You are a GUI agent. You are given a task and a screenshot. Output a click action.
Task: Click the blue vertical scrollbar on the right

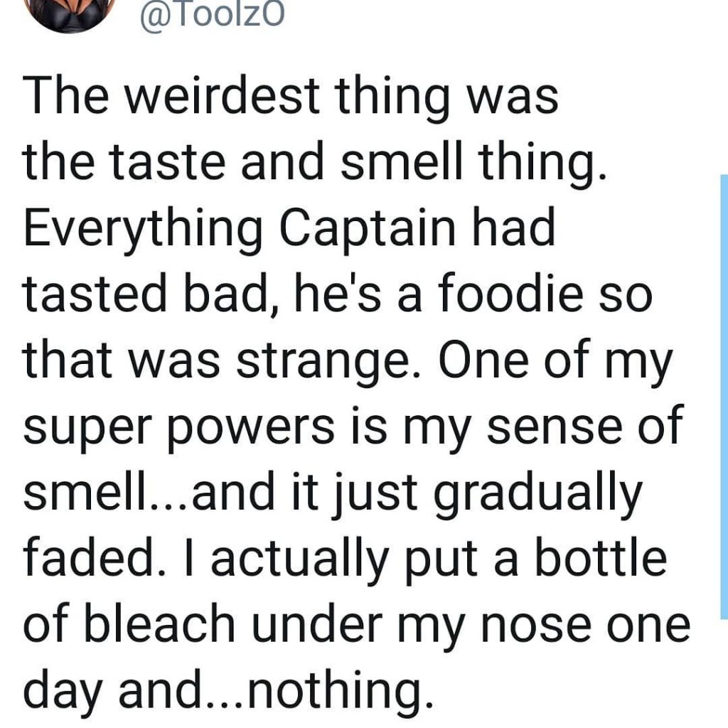724,397
